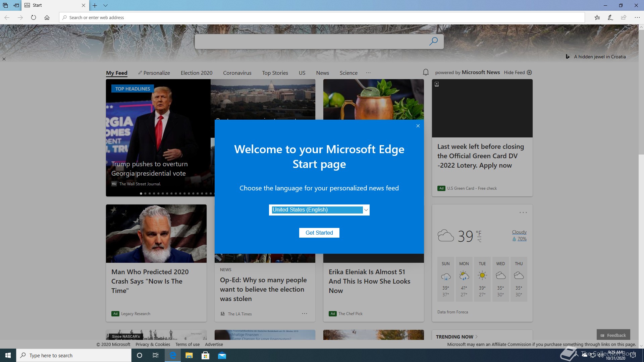Click the tabs you've set aside icon
The height and width of the screenshot is (362, 644).
(x=5, y=5)
